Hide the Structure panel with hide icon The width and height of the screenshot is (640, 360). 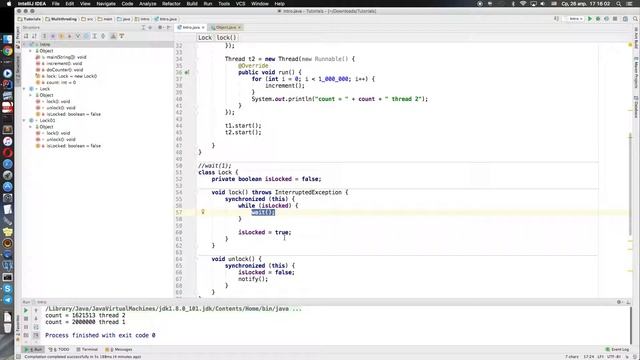[168, 27]
